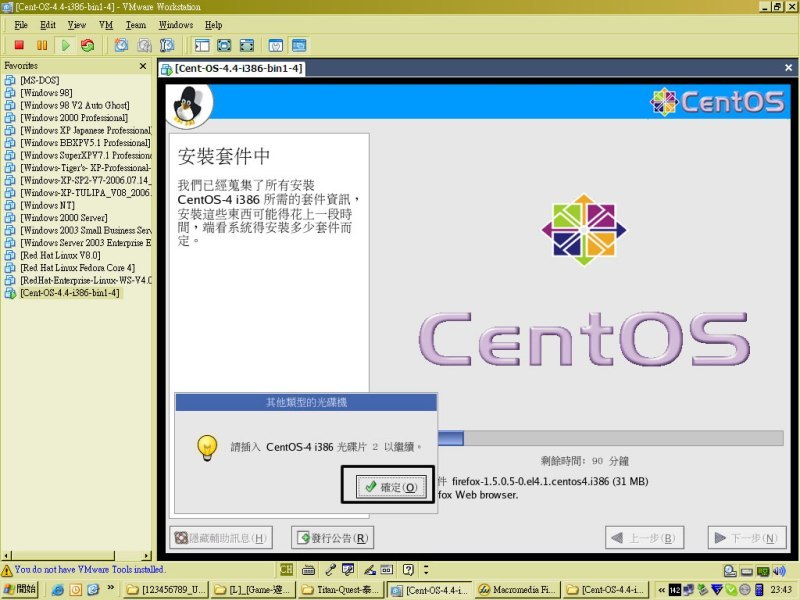This screenshot has height=600, width=800.
Task: Select the Cent-OS-4.4-i386-bin1-4 tab
Action: click(232, 68)
